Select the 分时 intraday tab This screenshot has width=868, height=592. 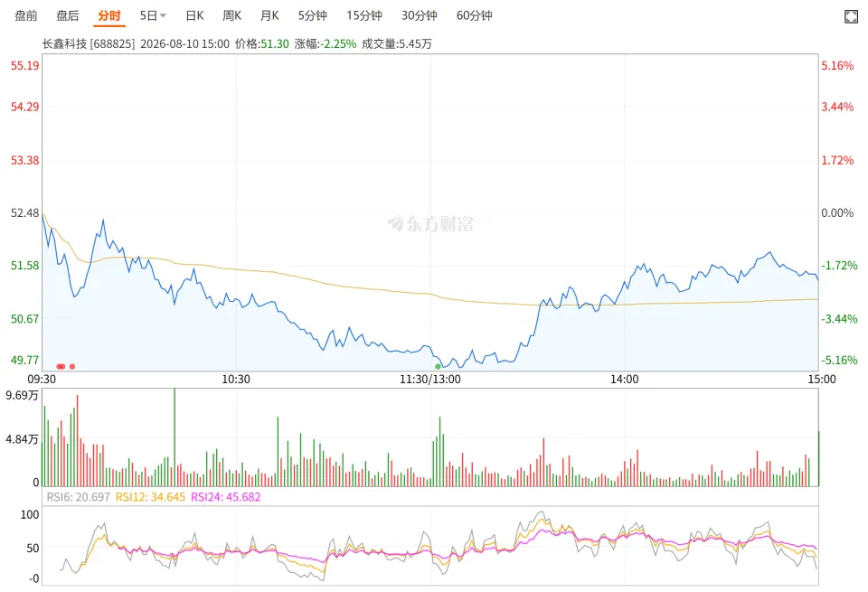pyautogui.click(x=109, y=15)
